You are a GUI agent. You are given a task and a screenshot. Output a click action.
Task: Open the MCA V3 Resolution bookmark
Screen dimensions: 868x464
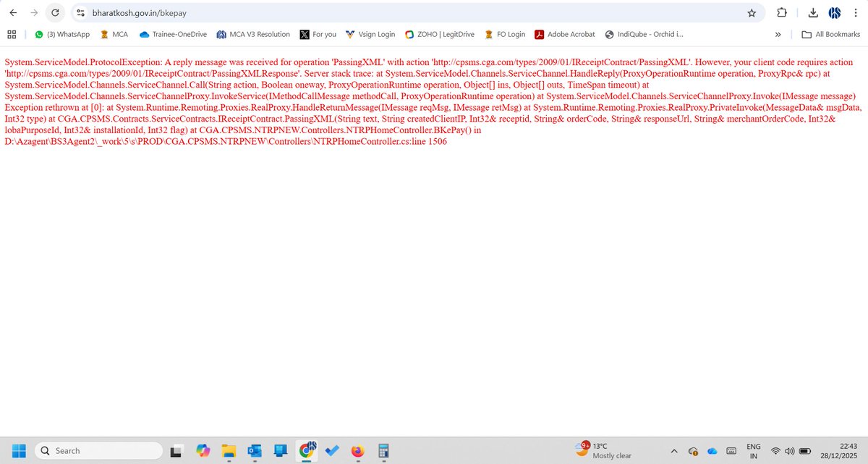coord(252,34)
